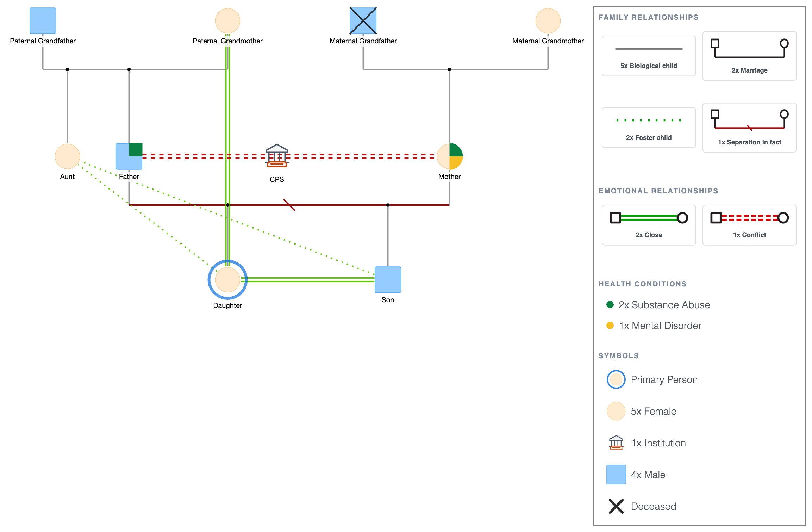Image resolution: width=812 pixels, height=532 pixels.
Task: Click the Mental Disorder yellow dot
Action: pyautogui.click(x=610, y=325)
